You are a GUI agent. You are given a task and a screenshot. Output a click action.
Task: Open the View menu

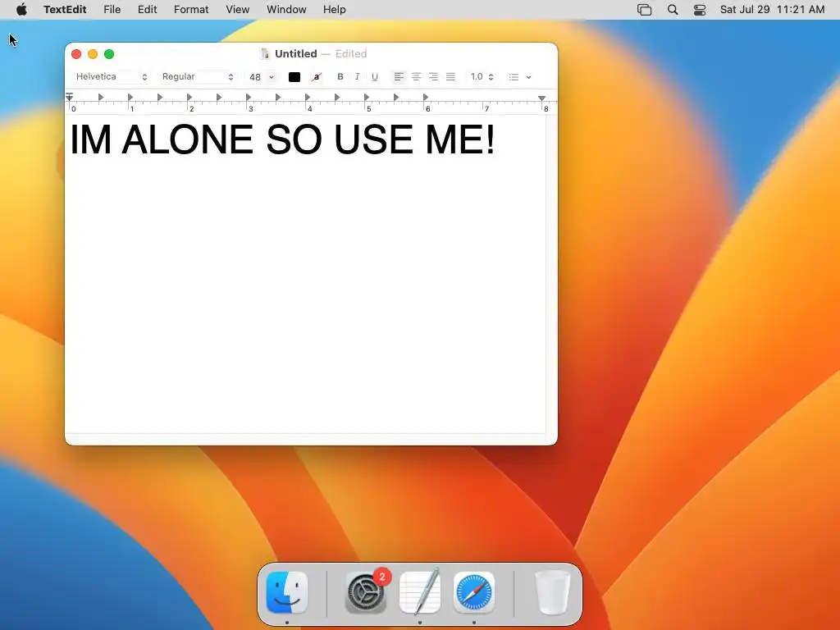click(237, 10)
